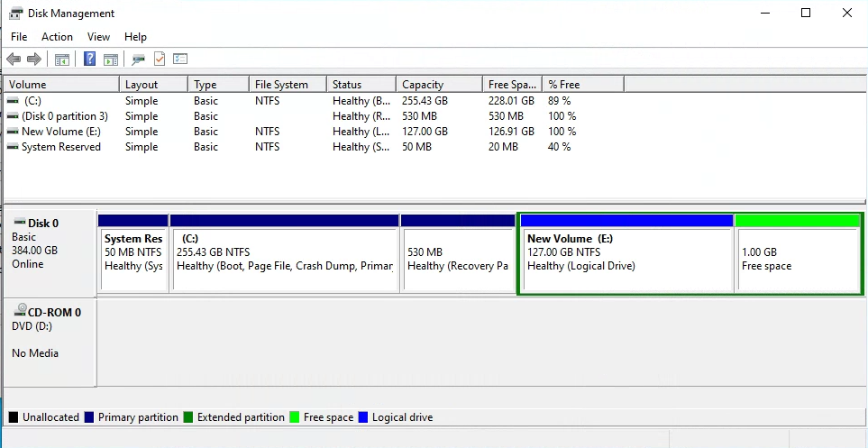Toggle the Show/Hide Action Pane icon
This screenshot has width=868, height=448.
click(x=111, y=59)
